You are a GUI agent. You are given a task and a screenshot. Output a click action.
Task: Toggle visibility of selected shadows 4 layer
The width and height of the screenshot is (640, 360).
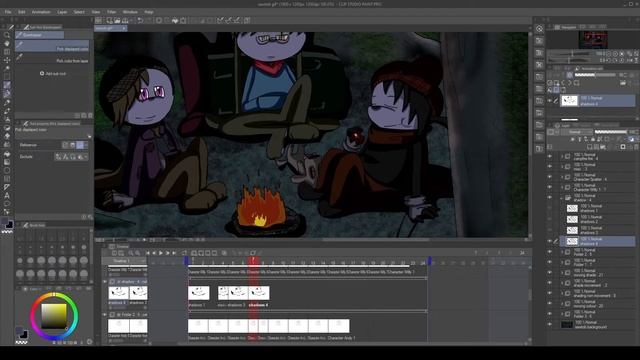pos(550,241)
